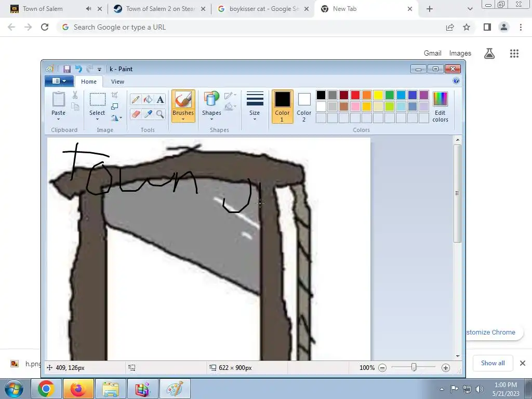Click zoom in plus button in Paint
The image size is (532, 399).
pos(445,368)
